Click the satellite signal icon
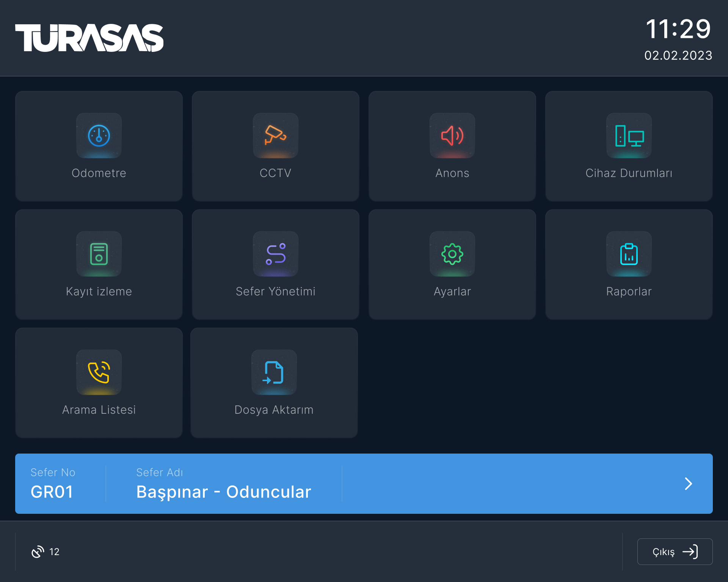728x582 pixels. (x=38, y=552)
